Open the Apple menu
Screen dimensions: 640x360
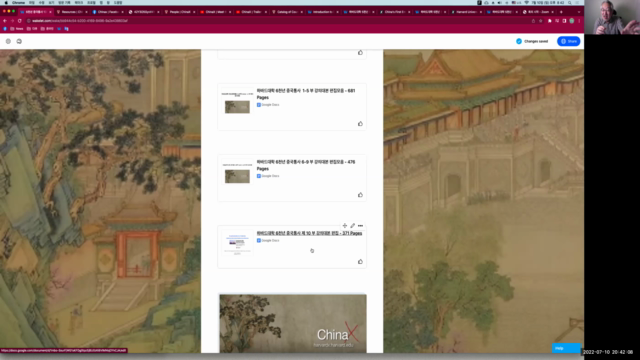(6, 2)
